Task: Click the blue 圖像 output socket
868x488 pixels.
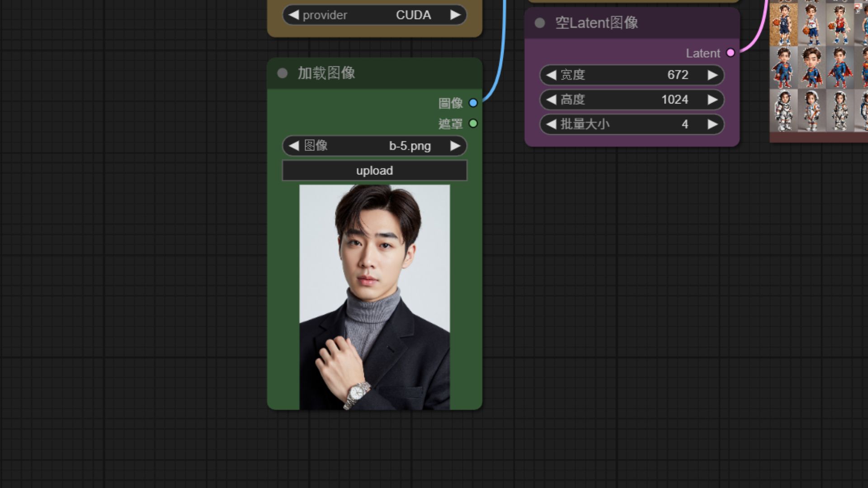Action: point(473,103)
